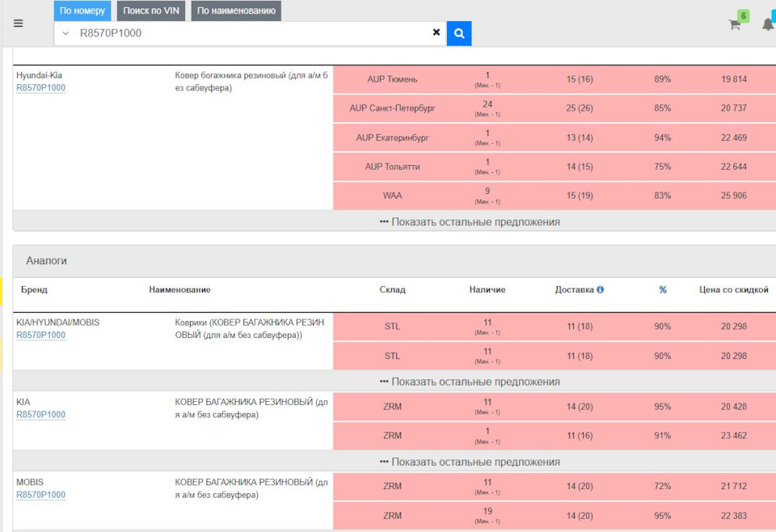The height and width of the screenshot is (532, 776).
Task: Click the KIA/HYUNDAI/MOBIS brand name
Action: coord(58,322)
